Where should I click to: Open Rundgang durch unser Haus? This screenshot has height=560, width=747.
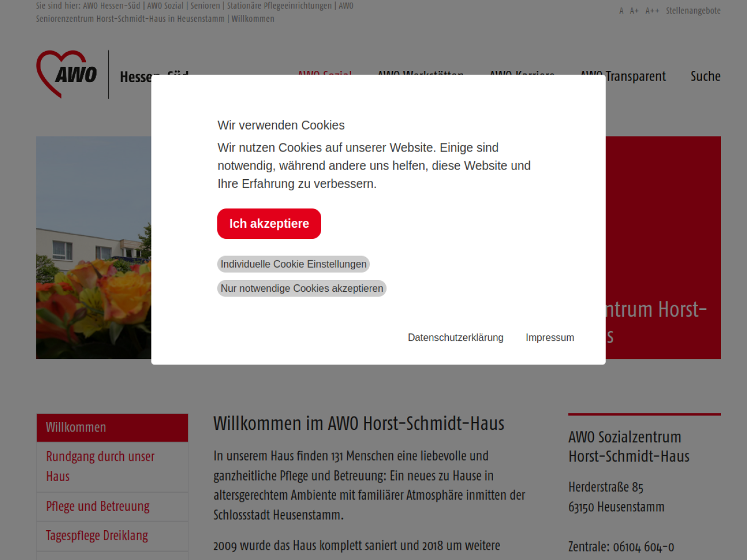pyautogui.click(x=112, y=467)
